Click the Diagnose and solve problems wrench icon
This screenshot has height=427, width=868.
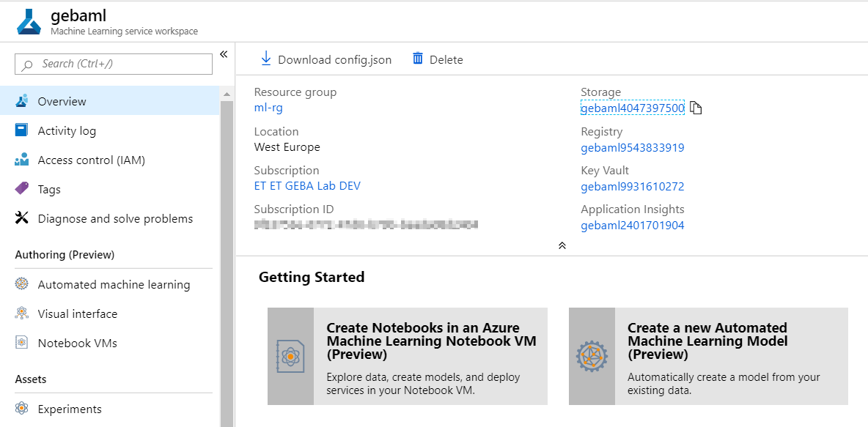(x=22, y=218)
